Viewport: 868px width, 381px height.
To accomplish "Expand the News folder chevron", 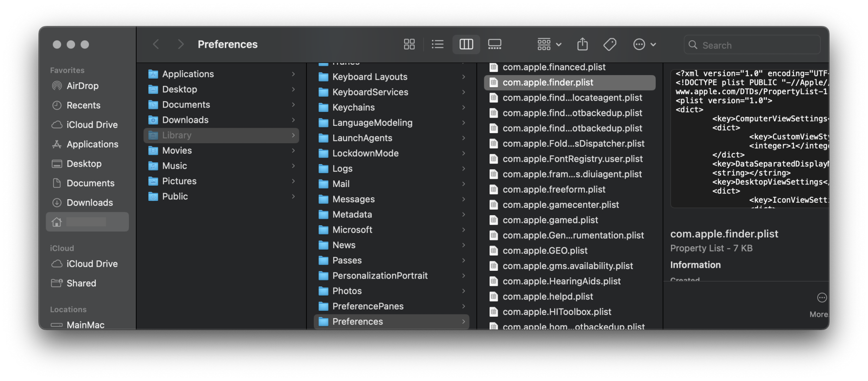I will pos(464,245).
